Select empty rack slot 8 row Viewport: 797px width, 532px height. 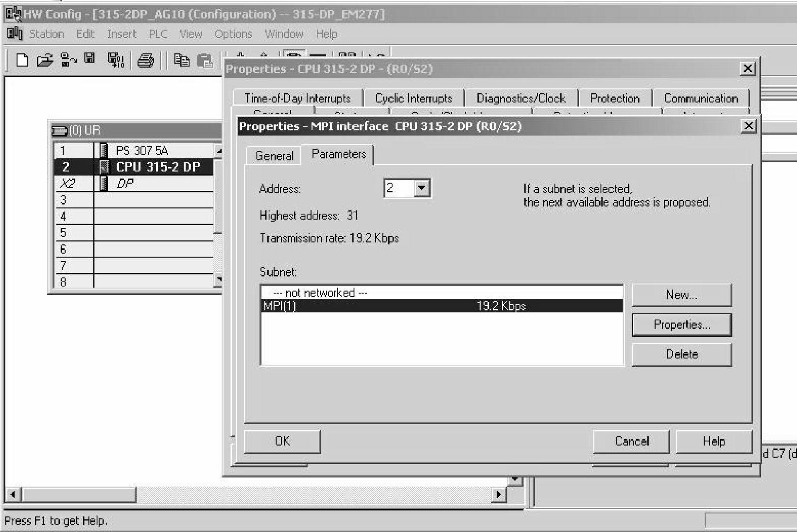click(134, 281)
